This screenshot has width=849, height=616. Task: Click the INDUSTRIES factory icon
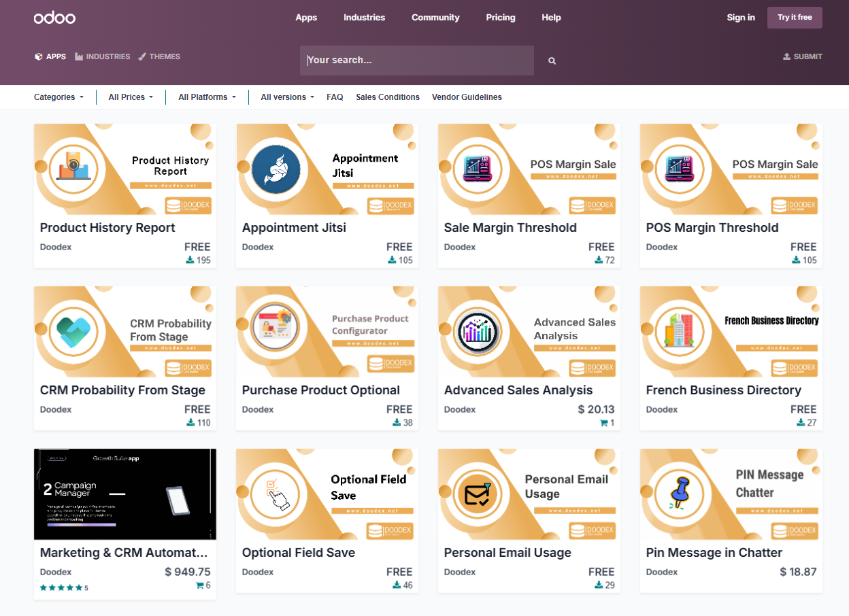pos(79,56)
